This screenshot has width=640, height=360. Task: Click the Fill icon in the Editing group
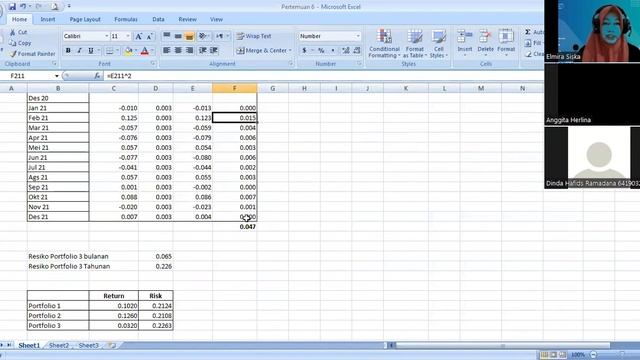528,43
